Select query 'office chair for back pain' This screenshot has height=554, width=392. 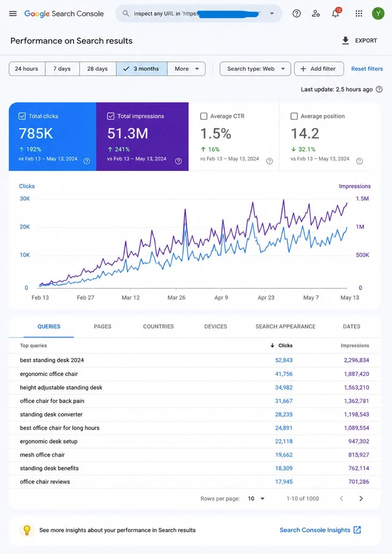(x=52, y=401)
